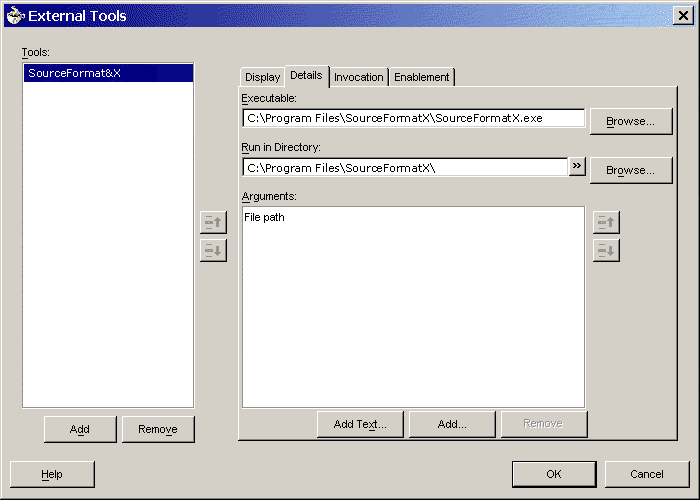Click the Executable path input field
Viewport: 700px width, 500px height.
point(413,118)
